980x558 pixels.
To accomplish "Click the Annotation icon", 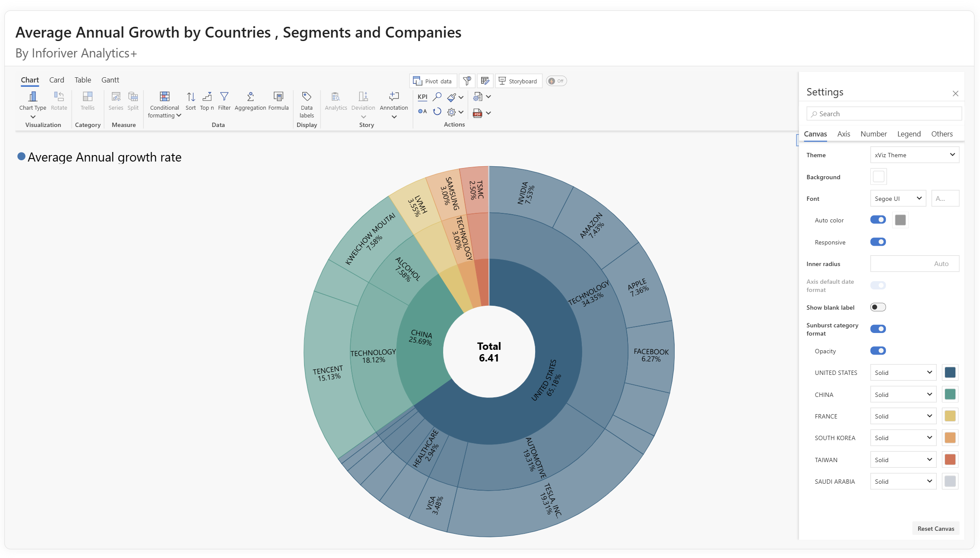I will (x=393, y=97).
